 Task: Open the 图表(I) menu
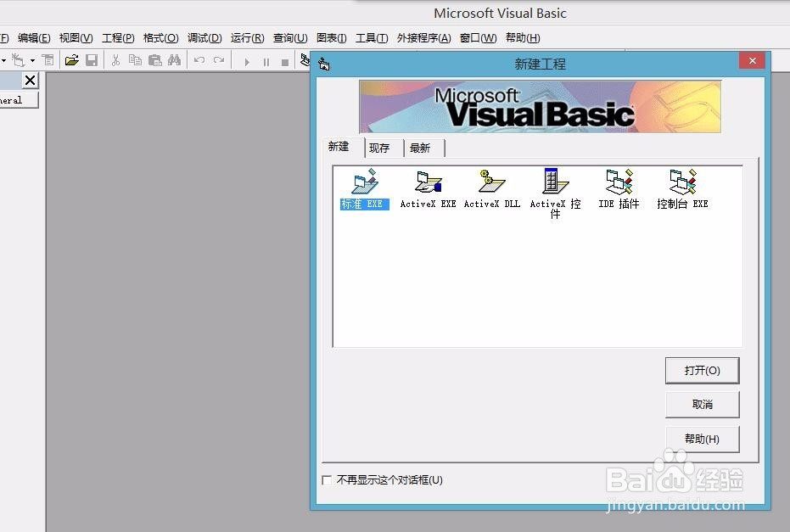tap(332, 38)
